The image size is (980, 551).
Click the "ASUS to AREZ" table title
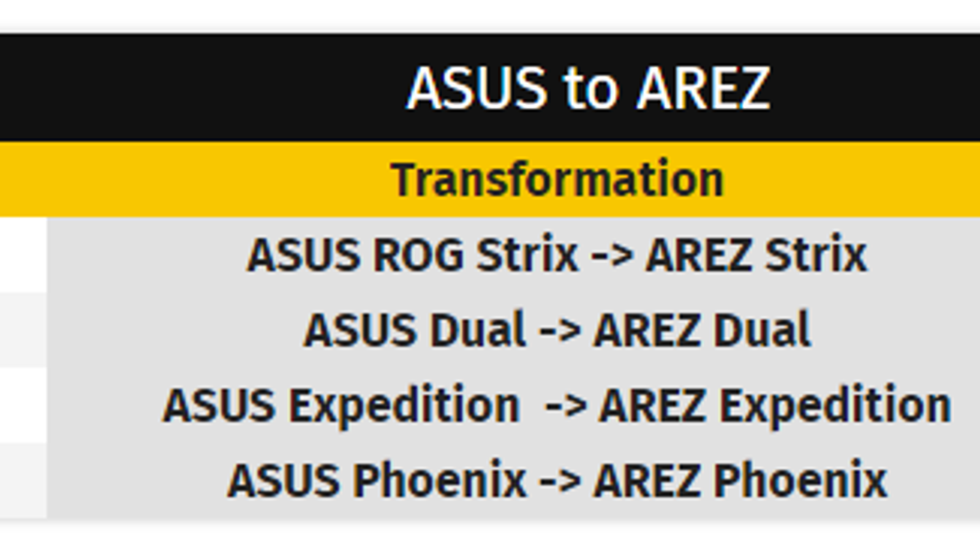coord(588,89)
